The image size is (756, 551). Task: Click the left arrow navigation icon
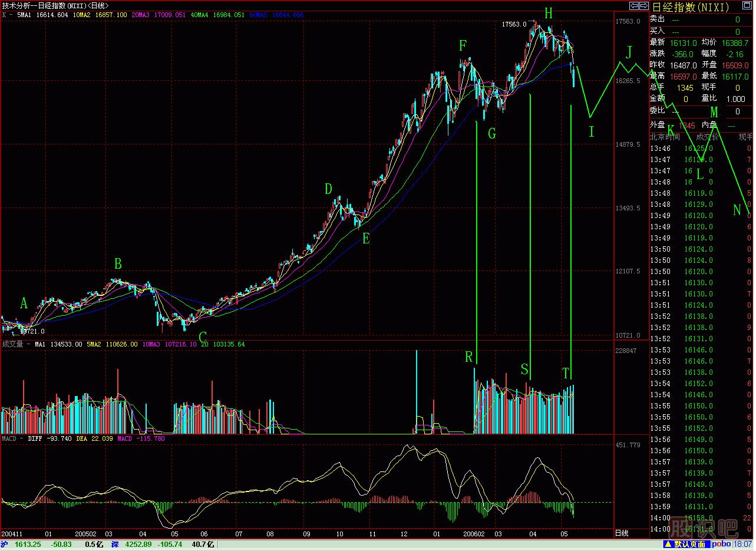pos(634,6)
